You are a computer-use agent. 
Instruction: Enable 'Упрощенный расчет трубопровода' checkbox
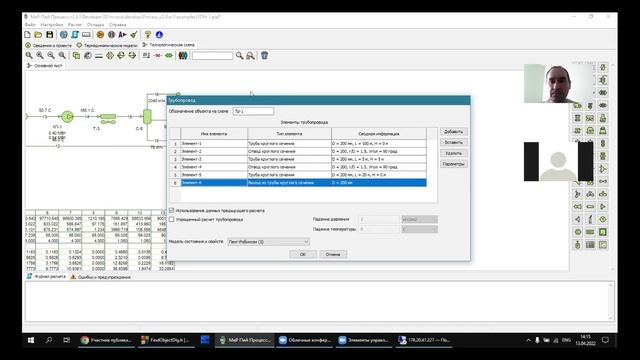(172, 220)
